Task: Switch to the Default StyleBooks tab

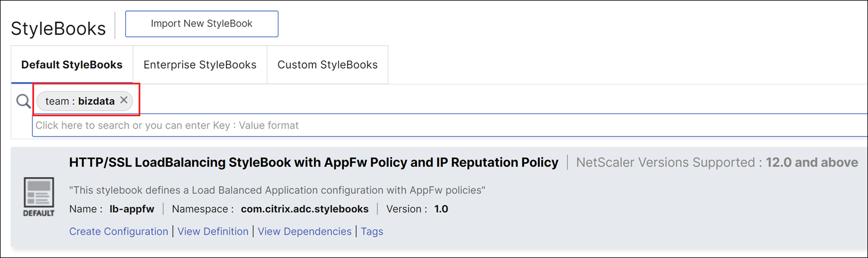Action: [72, 65]
